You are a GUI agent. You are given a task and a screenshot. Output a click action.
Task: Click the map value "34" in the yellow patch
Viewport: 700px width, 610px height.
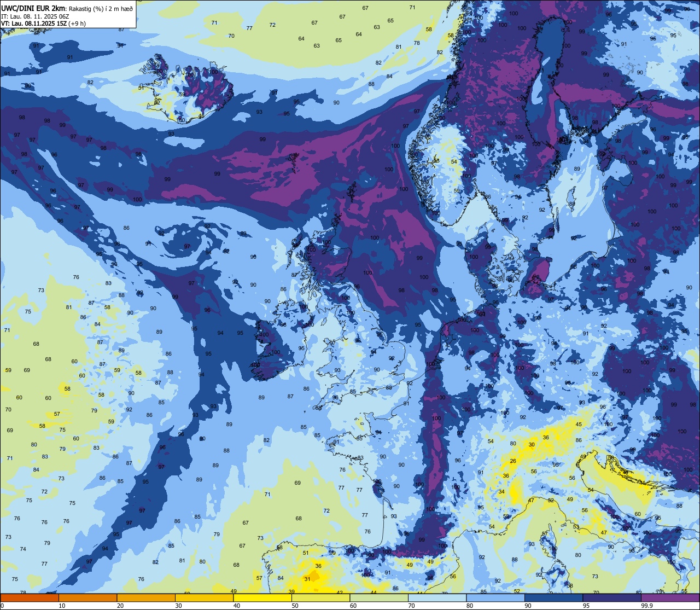[x=501, y=492]
